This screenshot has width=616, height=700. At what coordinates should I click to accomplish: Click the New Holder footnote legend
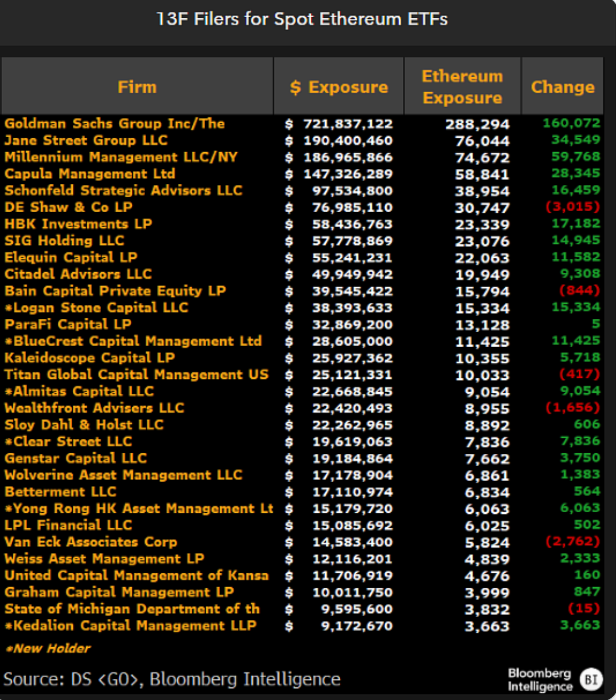coord(47,648)
